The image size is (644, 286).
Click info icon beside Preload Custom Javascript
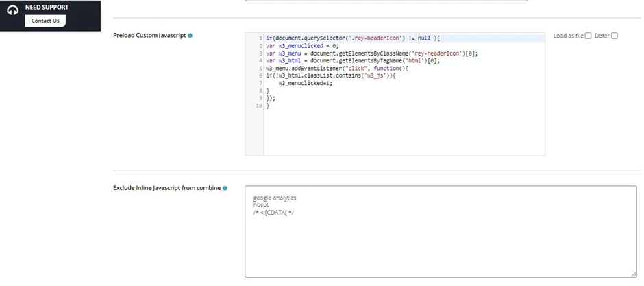190,35
